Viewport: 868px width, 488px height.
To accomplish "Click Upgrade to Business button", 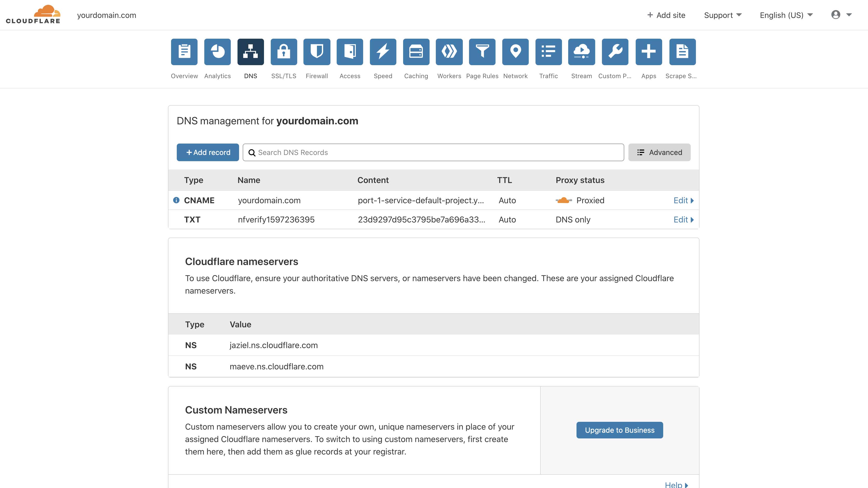I will [620, 430].
